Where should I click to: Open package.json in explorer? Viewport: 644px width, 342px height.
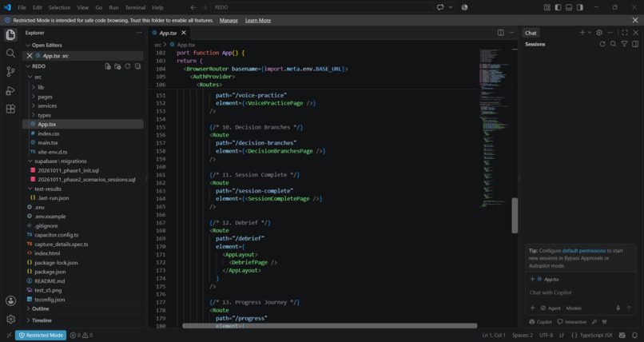pyautogui.click(x=50, y=272)
